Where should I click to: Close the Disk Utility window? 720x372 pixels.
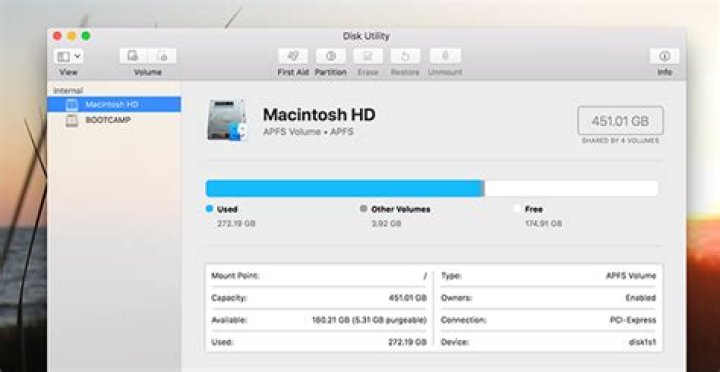coord(57,36)
